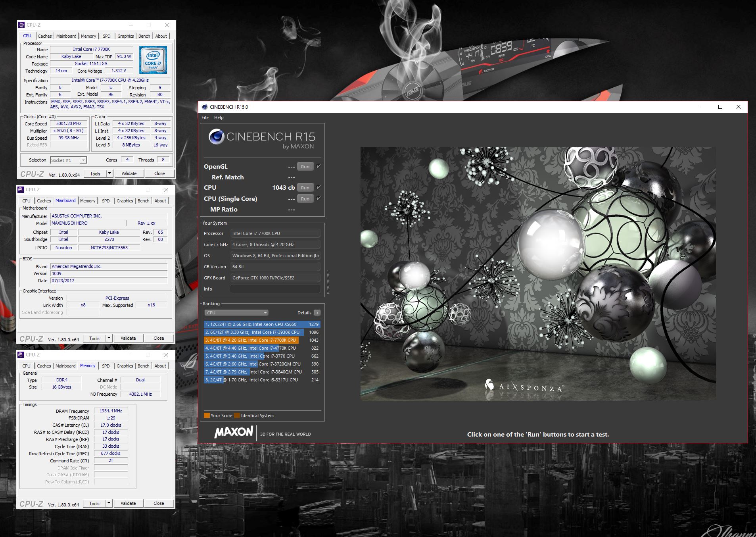
Task: Click Close button in Mainboard CPU-Z window
Action: click(x=159, y=338)
